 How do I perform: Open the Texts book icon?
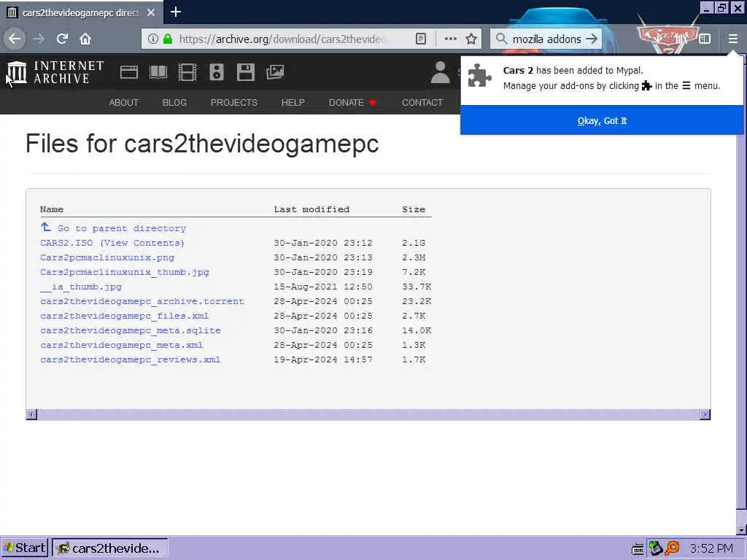[x=158, y=72]
